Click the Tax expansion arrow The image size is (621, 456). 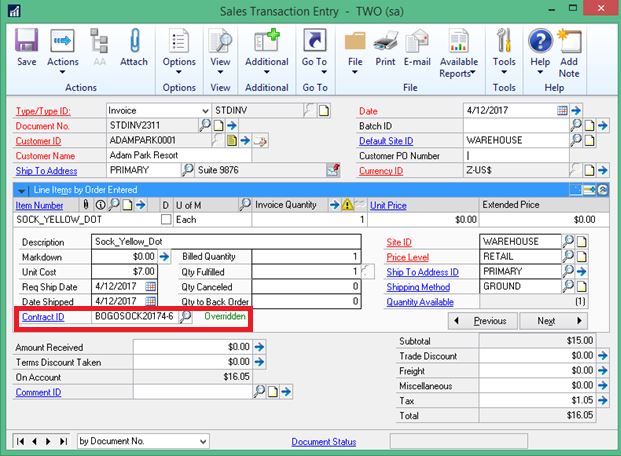603,401
